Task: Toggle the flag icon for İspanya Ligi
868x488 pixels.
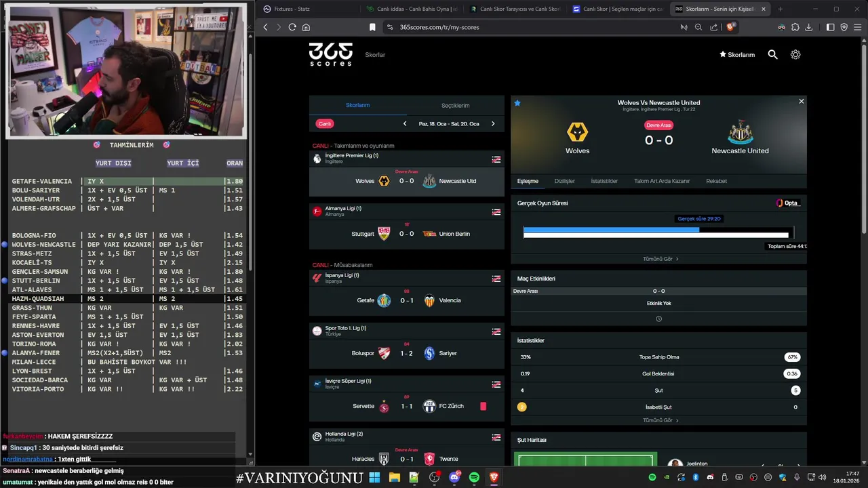Action: 496,279
